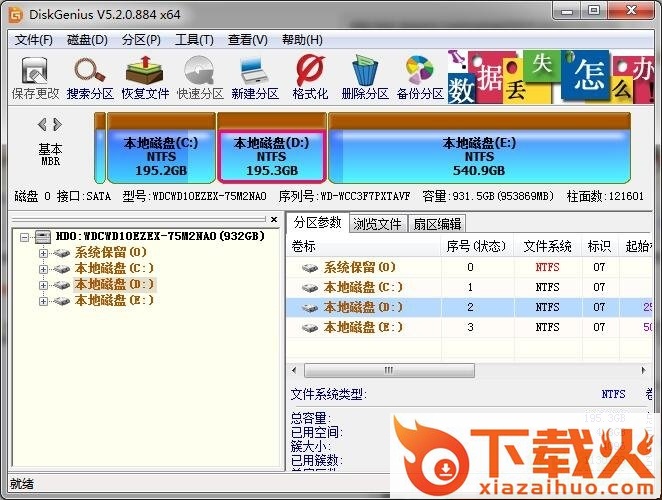This screenshot has width=662, height=500.
Task: Select 本地磁盘(E:) name in partition table
Action: pos(363,328)
